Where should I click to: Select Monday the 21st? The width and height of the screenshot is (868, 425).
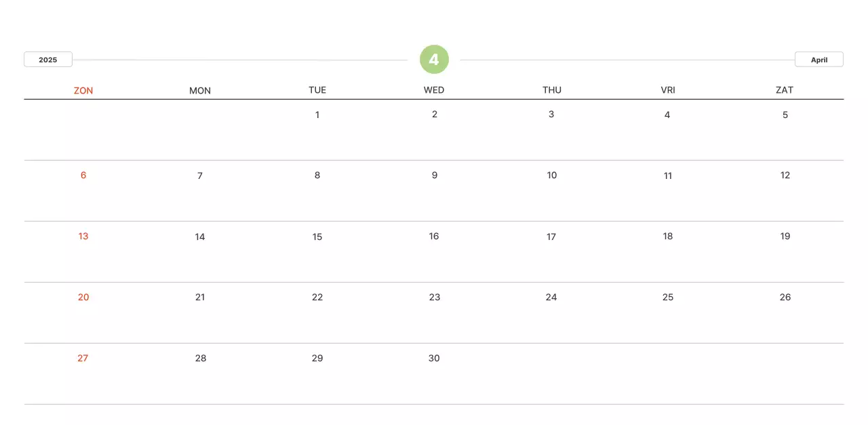coord(200,297)
